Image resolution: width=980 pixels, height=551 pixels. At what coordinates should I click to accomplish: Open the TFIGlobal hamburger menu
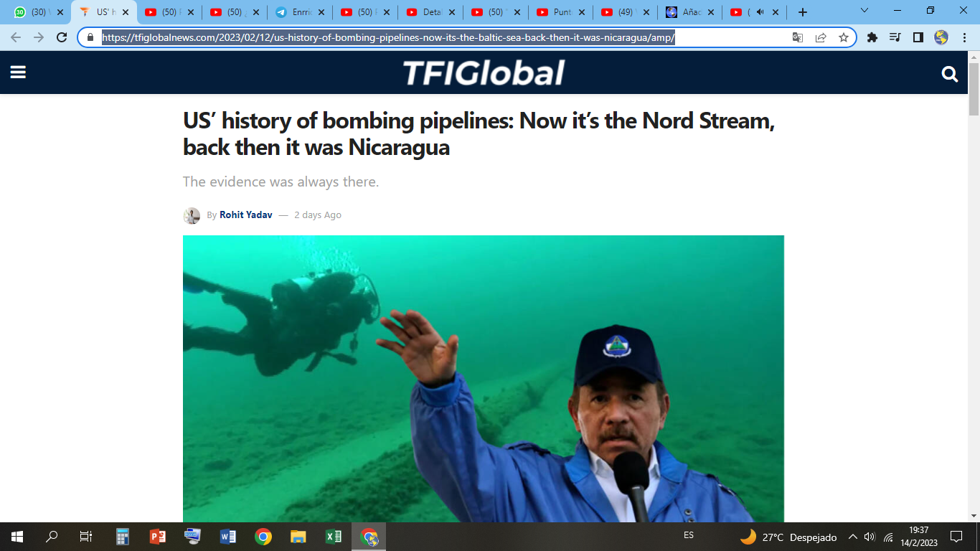(18, 72)
